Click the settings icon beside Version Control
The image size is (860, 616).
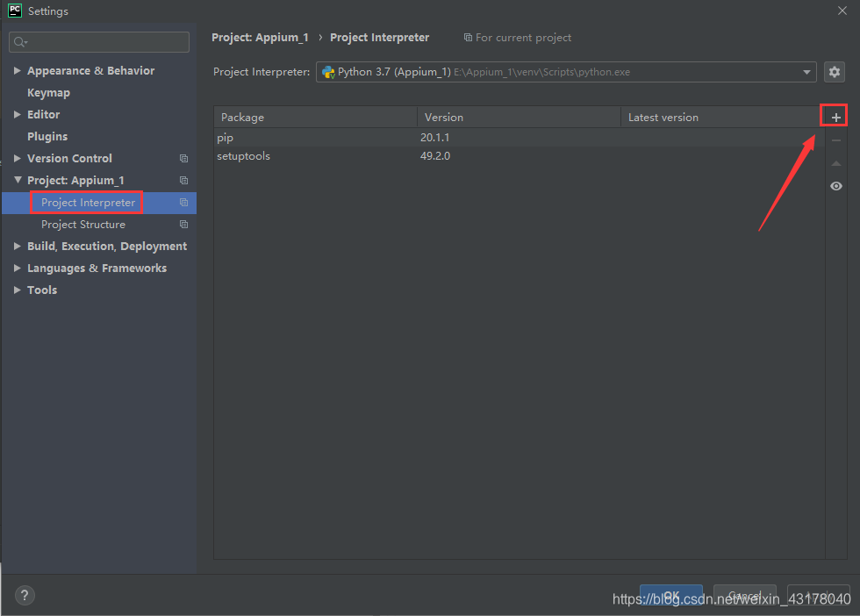(x=183, y=158)
